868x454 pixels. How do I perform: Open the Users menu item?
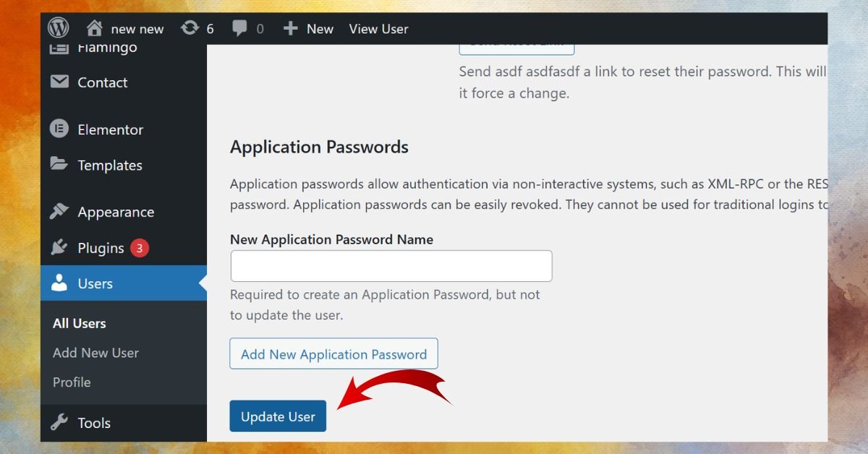[124, 283]
